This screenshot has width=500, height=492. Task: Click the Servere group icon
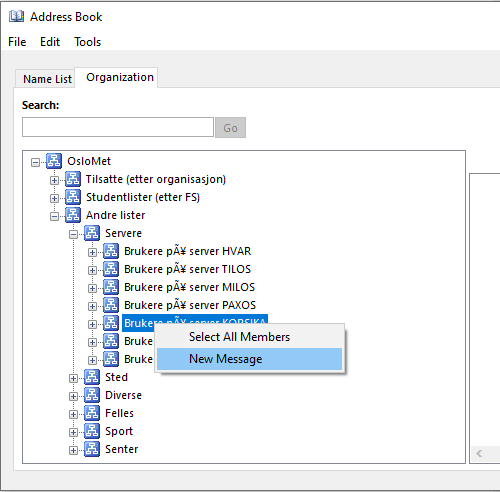coord(92,233)
